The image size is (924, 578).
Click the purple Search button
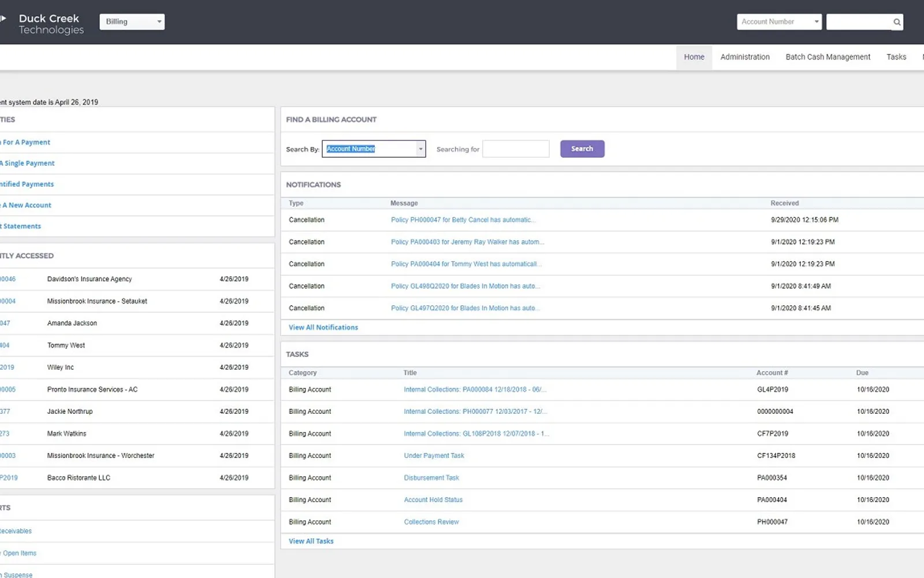click(582, 149)
